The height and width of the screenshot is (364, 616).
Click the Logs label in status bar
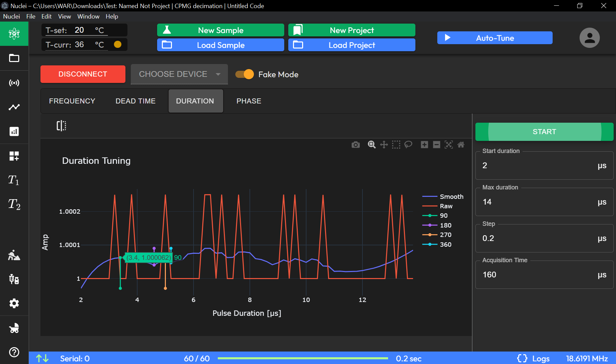tap(541, 359)
